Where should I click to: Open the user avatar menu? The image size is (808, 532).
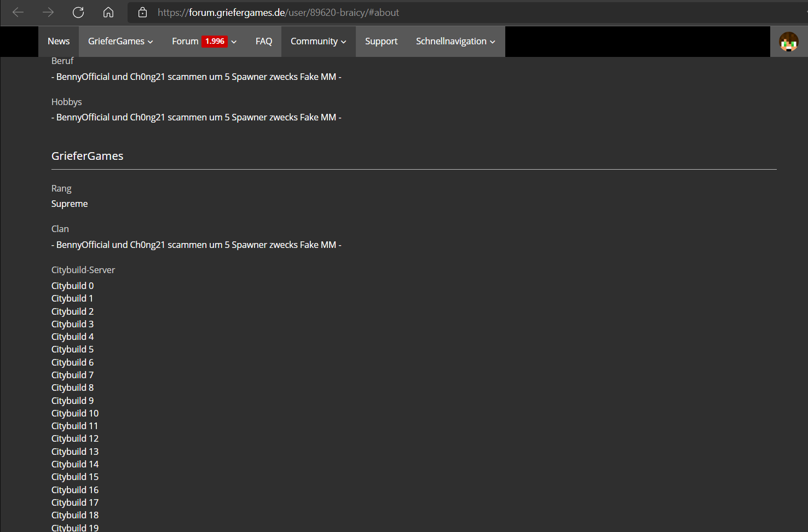789,42
